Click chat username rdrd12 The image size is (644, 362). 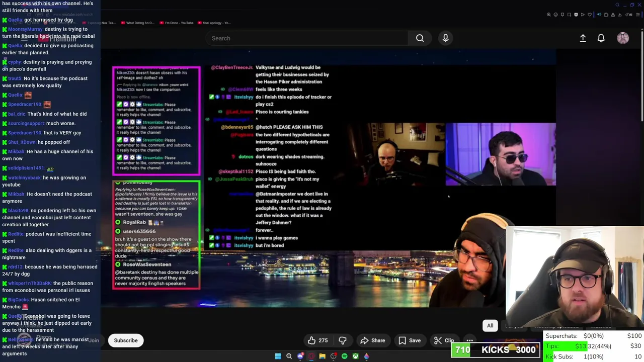pyautogui.click(x=15, y=267)
